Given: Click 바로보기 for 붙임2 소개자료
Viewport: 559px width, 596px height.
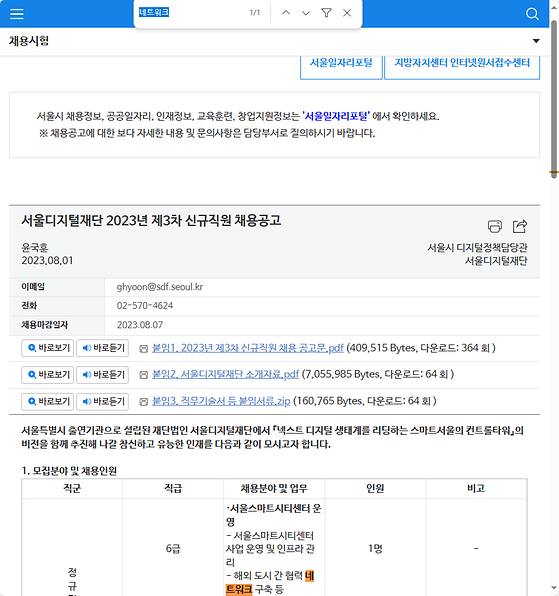Looking at the screenshot, I should pos(48,375).
